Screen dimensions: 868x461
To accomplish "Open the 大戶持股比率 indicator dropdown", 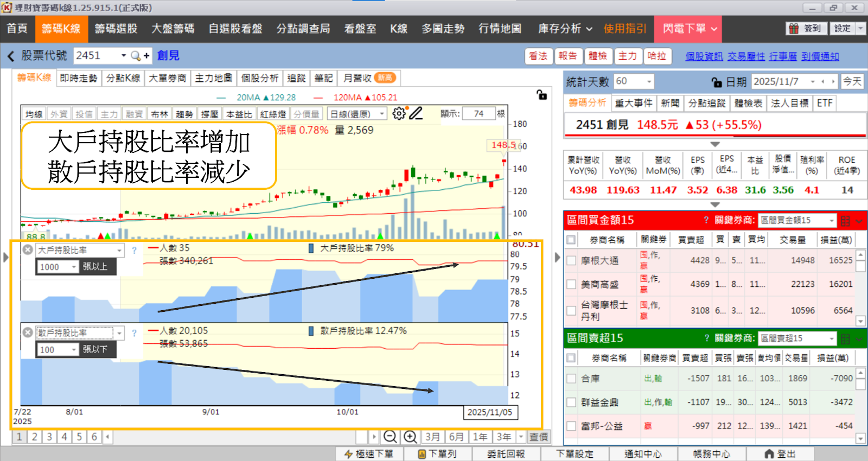I will [119, 250].
